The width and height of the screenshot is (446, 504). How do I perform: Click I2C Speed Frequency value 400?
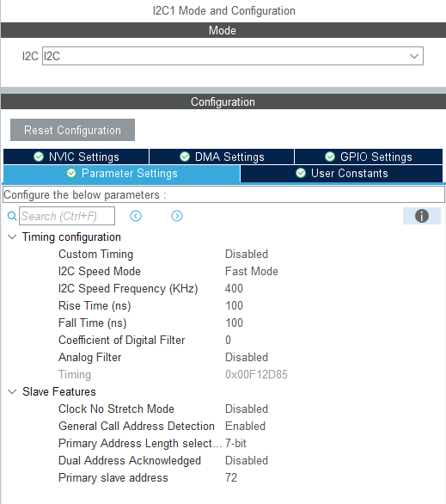234,289
